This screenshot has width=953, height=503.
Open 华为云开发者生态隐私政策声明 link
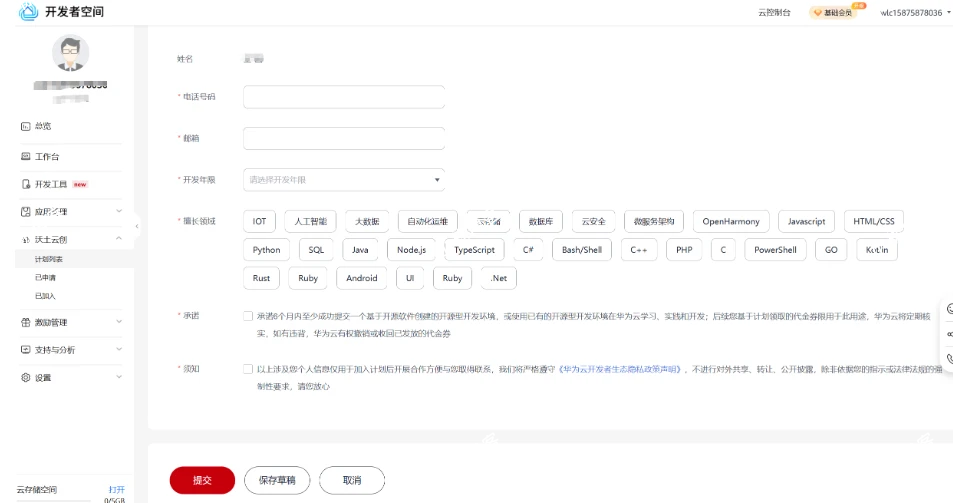[x=621, y=369]
